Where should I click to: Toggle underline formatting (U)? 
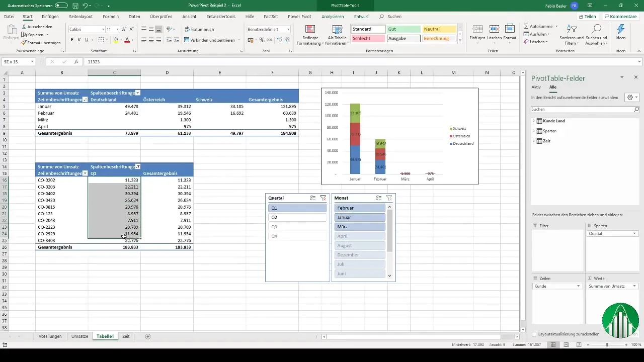[x=87, y=40]
